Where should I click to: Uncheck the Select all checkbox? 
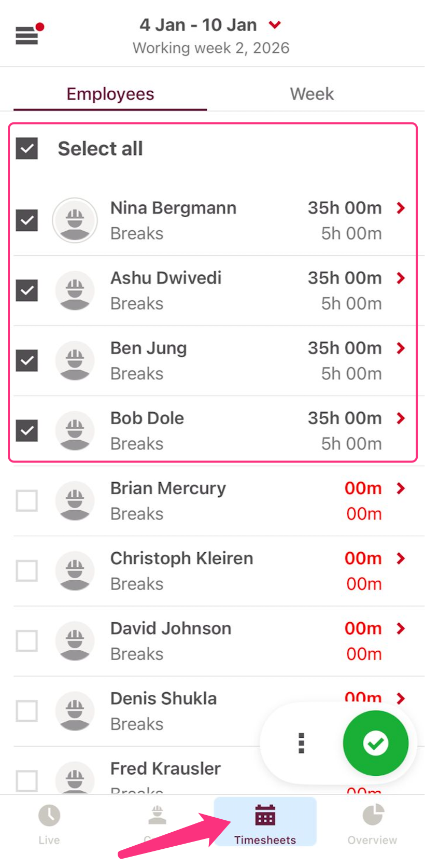[27, 149]
